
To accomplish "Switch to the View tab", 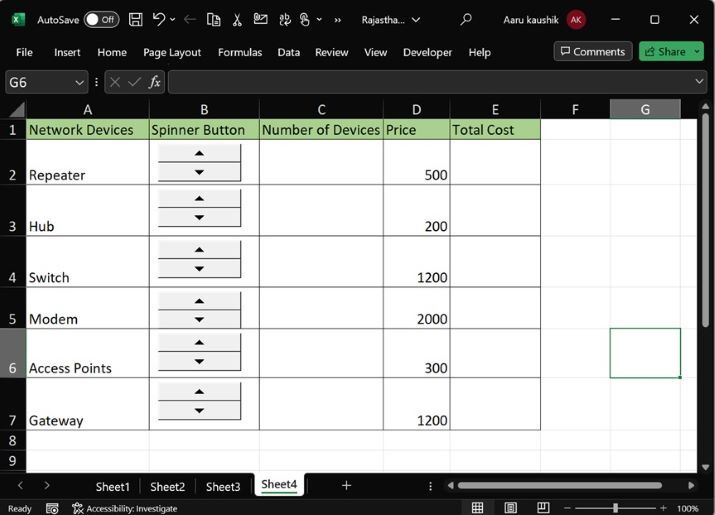I will (375, 52).
